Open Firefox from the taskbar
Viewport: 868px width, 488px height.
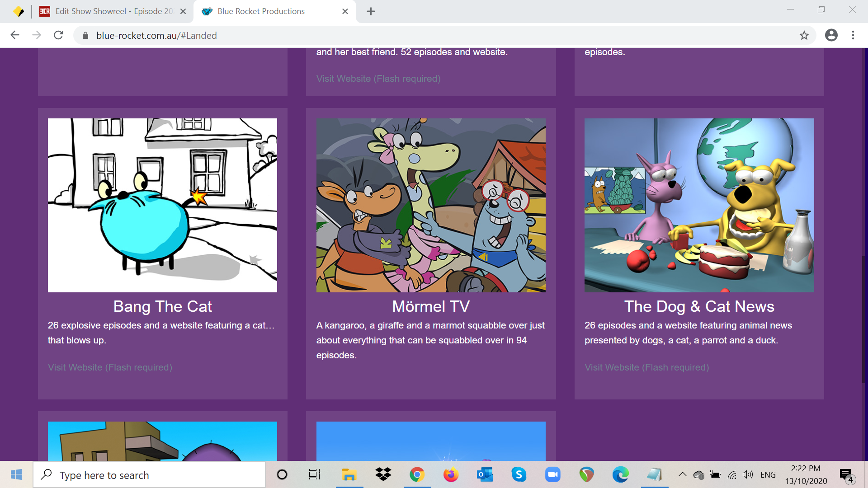click(x=451, y=475)
